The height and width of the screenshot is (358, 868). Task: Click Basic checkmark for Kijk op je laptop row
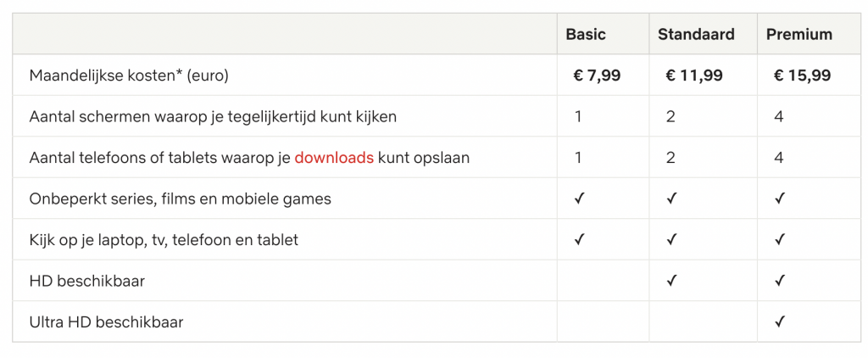tap(579, 239)
